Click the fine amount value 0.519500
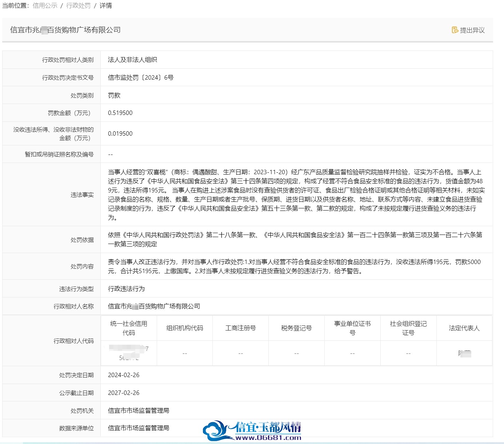The height and width of the screenshot is (444, 504). [120, 113]
